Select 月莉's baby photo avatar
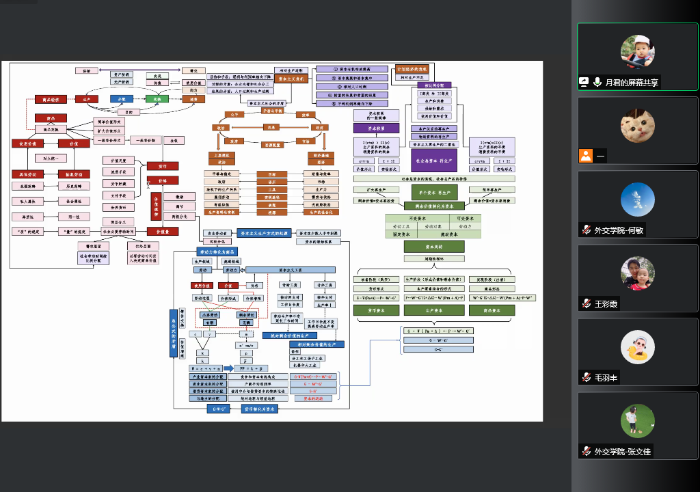 pyautogui.click(x=637, y=50)
